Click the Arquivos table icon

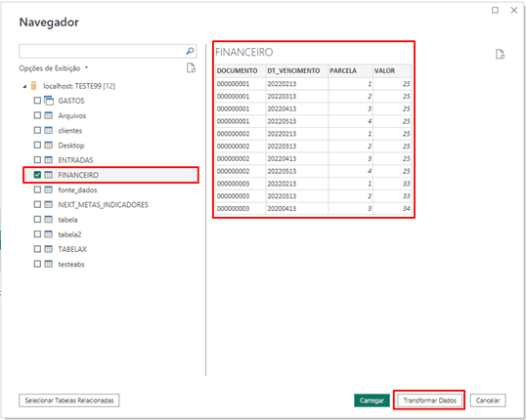[x=49, y=115]
